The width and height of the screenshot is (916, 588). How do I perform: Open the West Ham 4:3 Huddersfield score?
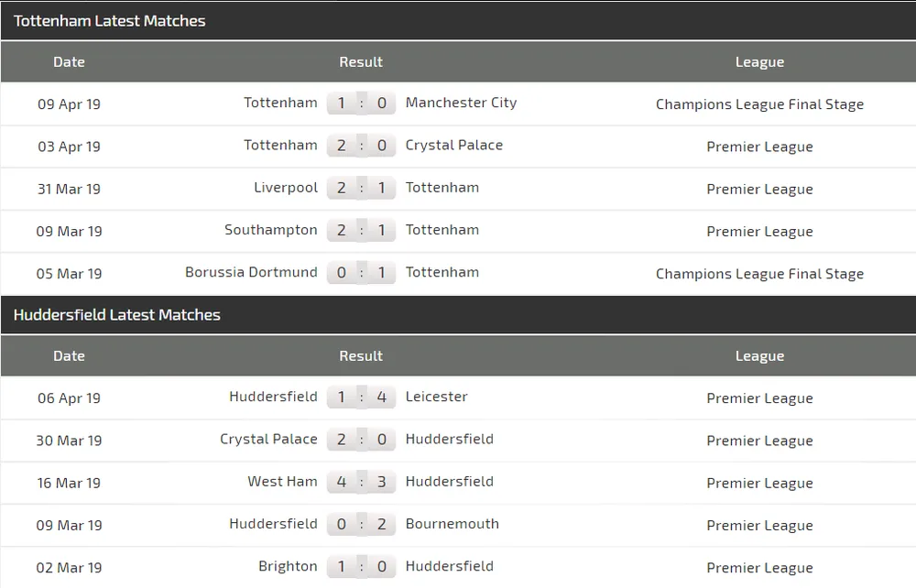tap(361, 482)
